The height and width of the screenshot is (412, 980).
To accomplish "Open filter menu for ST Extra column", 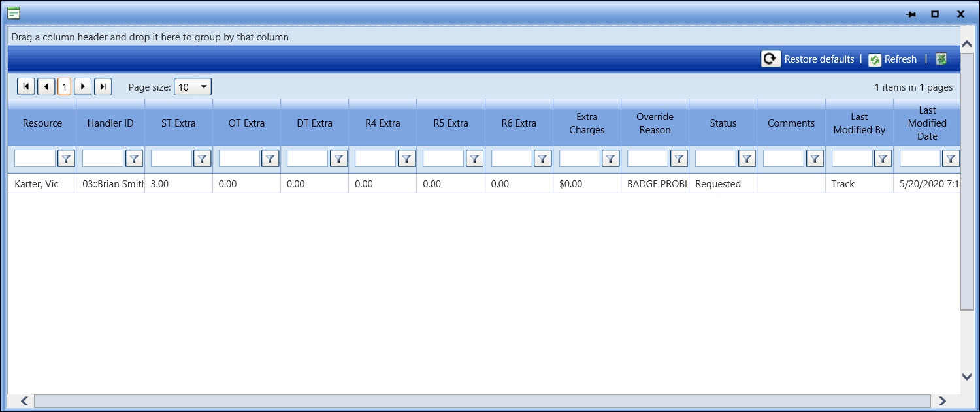I will coord(203,158).
